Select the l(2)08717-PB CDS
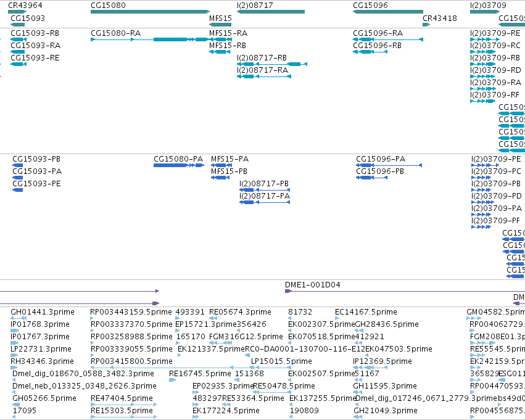525x420 pixels. point(265,190)
